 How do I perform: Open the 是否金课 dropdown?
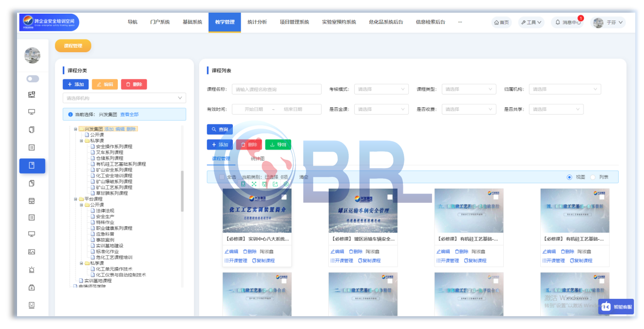point(381,109)
